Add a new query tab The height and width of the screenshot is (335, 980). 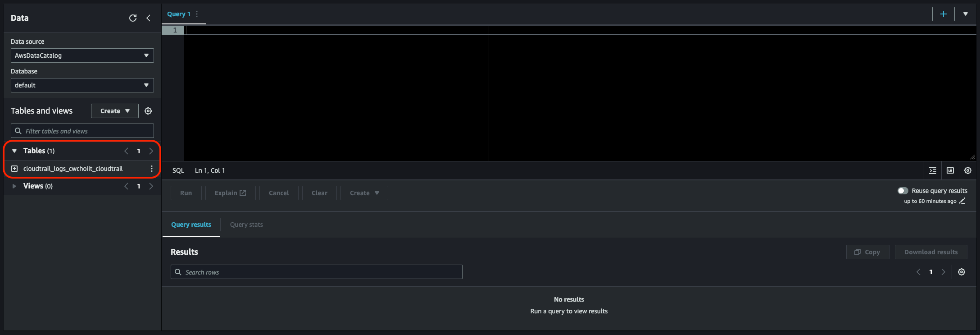pos(944,14)
